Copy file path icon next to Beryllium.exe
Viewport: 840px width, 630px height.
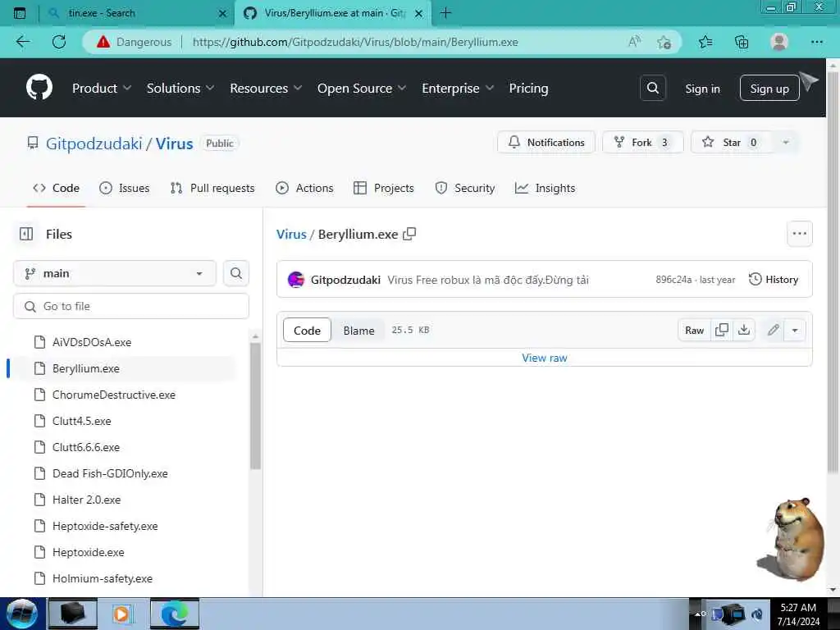(409, 234)
